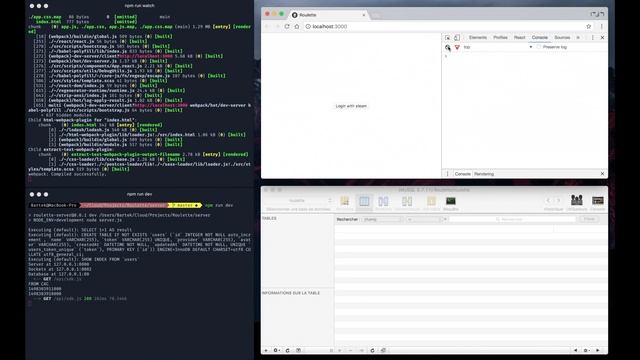Open the Chrome three-dot menu
Screen dimensions: 640x360
point(601,26)
